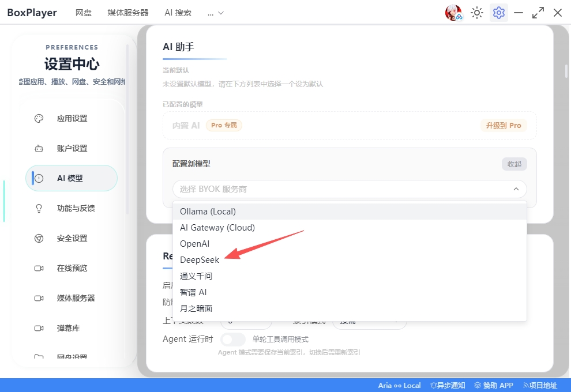The image size is (571, 392).
Task: Click the 在线预览 camera icon
Action: pos(39,268)
